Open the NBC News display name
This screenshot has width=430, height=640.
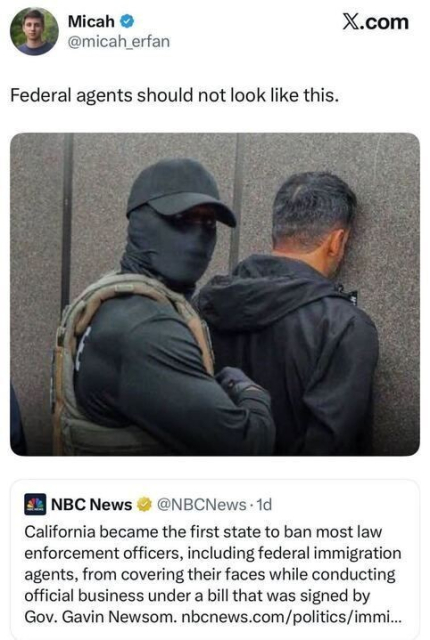coord(91,504)
